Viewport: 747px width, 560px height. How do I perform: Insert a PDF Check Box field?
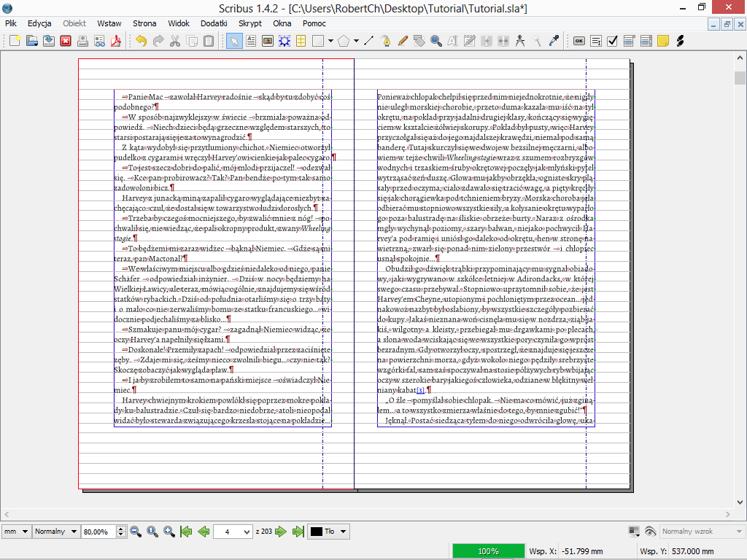point(613,41)
